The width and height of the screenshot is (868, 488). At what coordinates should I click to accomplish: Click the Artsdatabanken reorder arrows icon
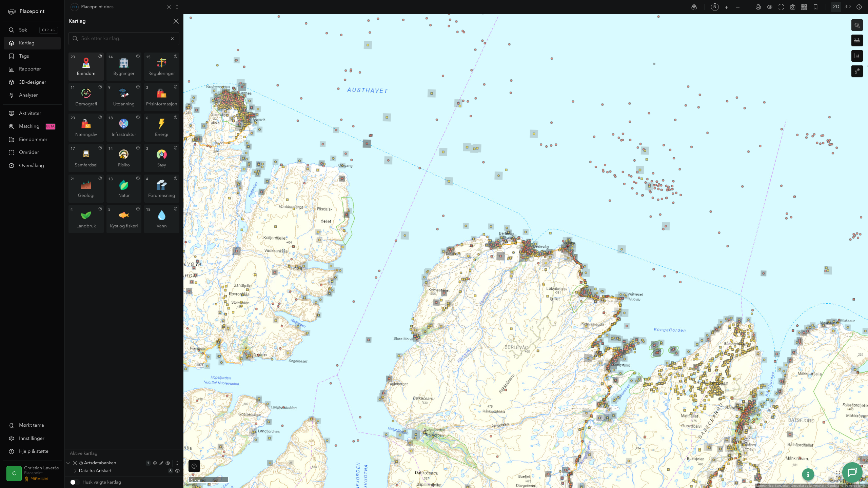(x=177, y=463)
